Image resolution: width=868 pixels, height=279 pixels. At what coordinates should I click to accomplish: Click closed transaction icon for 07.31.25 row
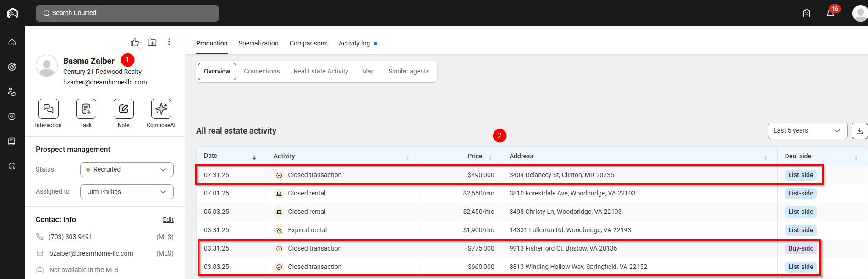pyautogui.click(x=279, y=175)
